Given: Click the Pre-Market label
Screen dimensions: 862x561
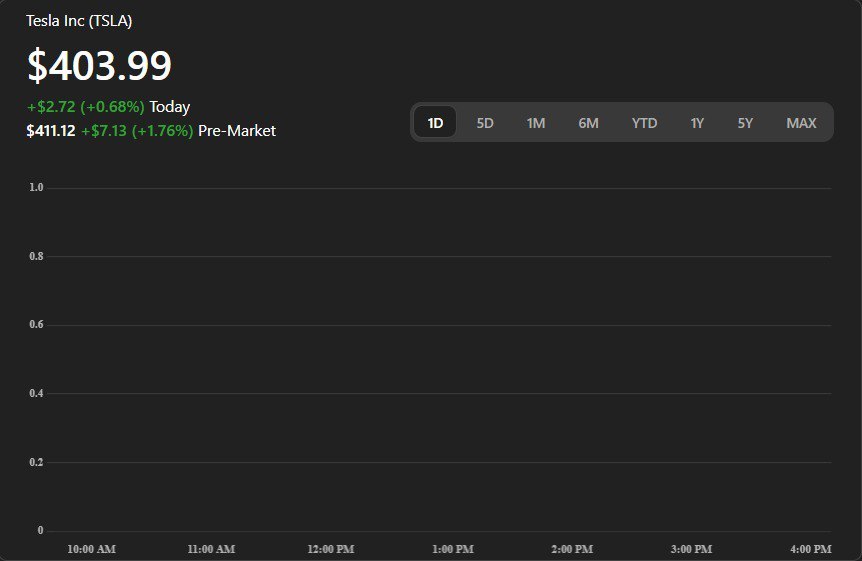Looking at the screenshot, I should click(237, 131).
